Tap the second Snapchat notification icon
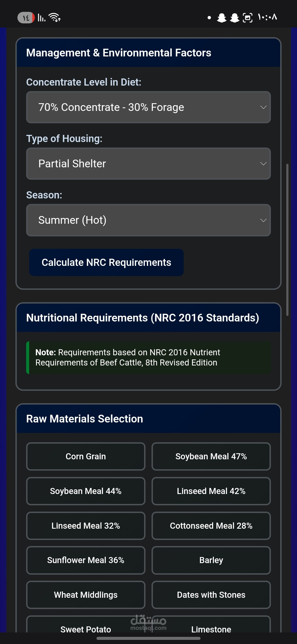The width and height of the screenshot is (297, 644). 235,18
